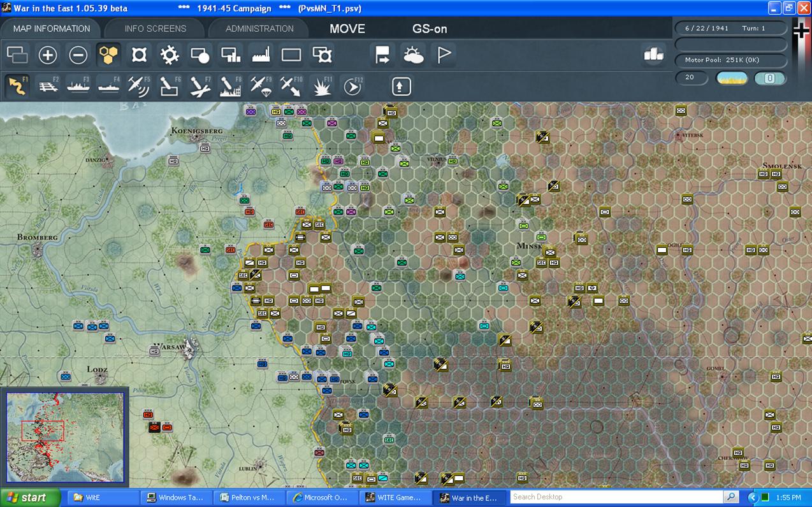Click the clear weather indicator pill
The height and width of the screenshot is (507, 812).
tap(732, 78)
